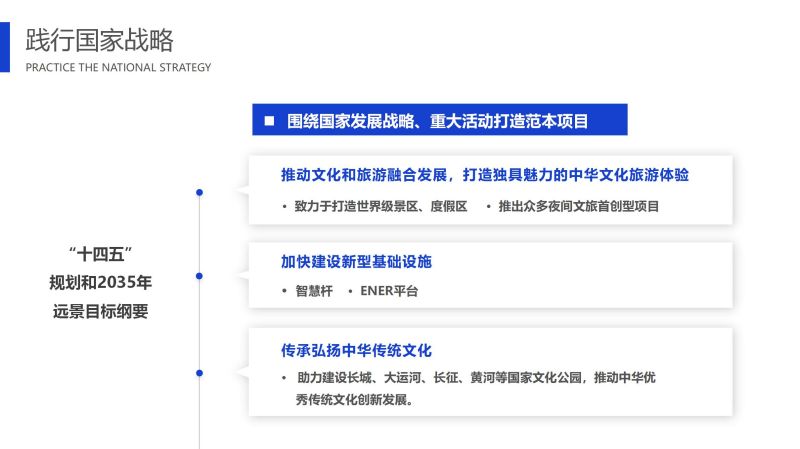Click the text 远景目标纲要

pyautogui.click(x=101, y=311)
